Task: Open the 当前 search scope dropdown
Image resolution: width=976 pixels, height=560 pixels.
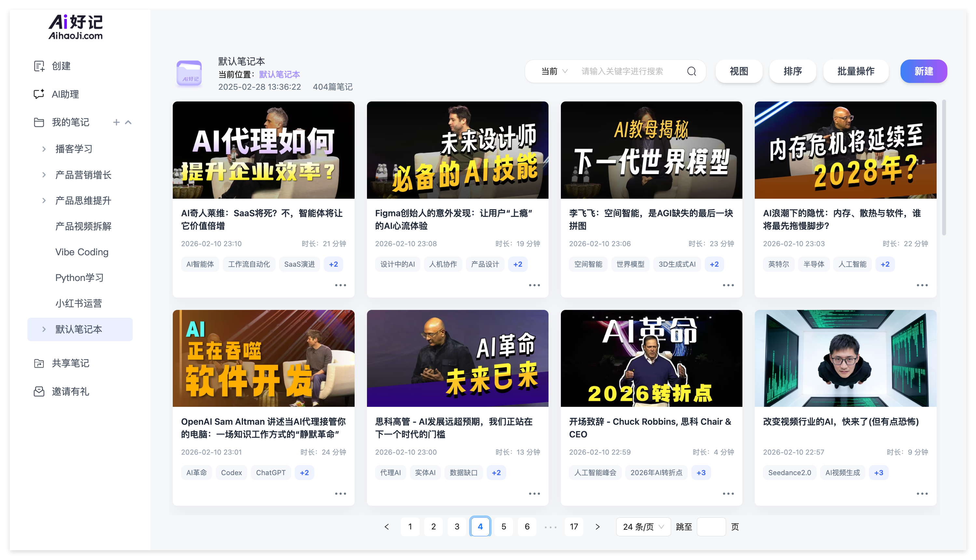Action: pyautogui.click(x=554, y=71)
